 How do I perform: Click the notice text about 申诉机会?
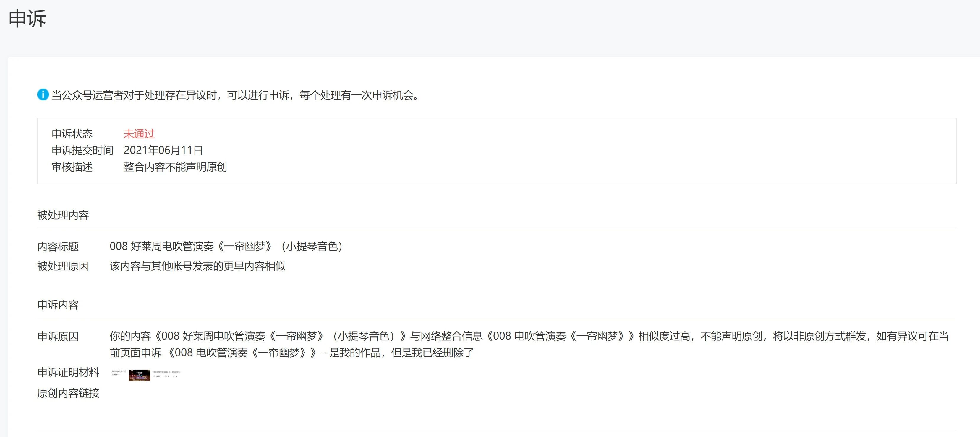tap(236, 95)
